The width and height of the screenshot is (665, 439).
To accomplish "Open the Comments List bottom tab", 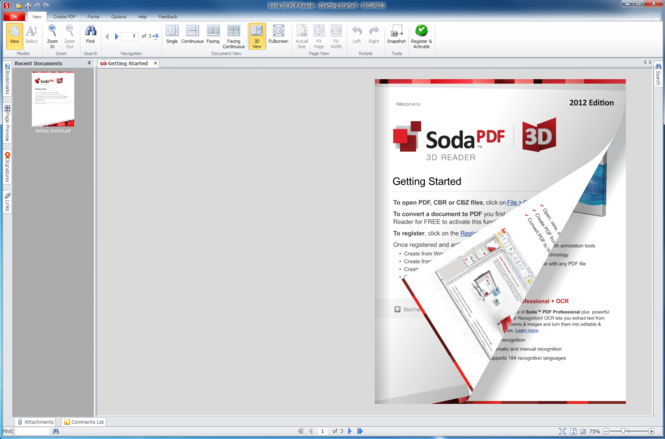I will coord(84,422).
